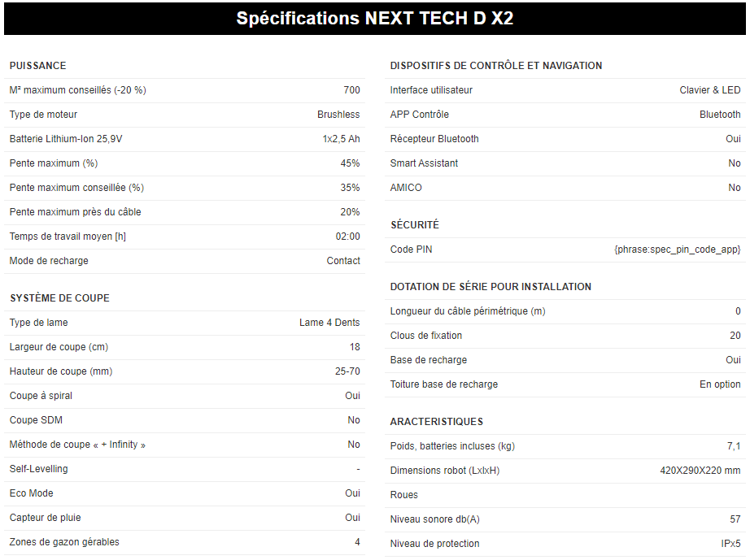This screenshot has height=560, width=750.
Task: Select the Brushless motor value
Action: (338, 115)
